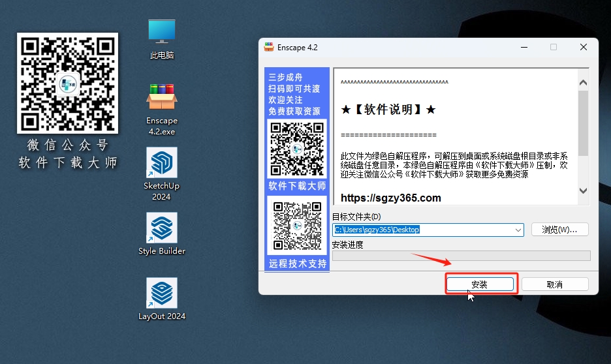Open the destination folder dropdown arrow
611x364 pixels.
pos(518,230)
